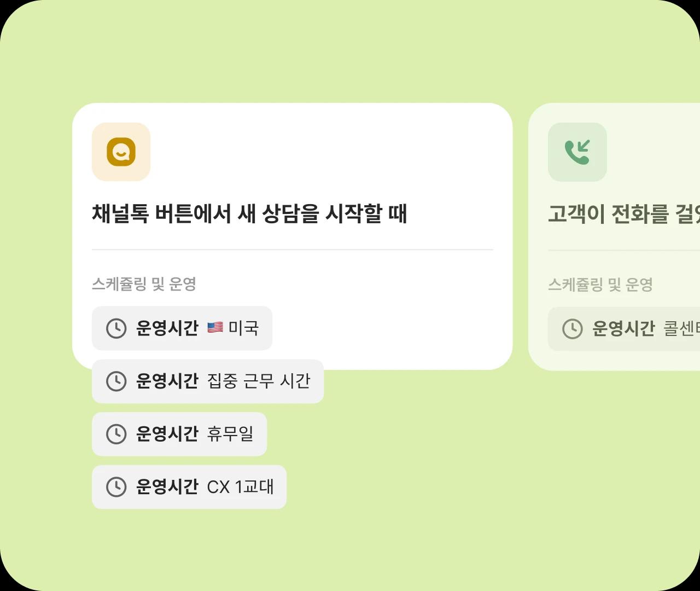Click the green incoming call phone icon
This screenshot has width=700, height=591.
577,152
